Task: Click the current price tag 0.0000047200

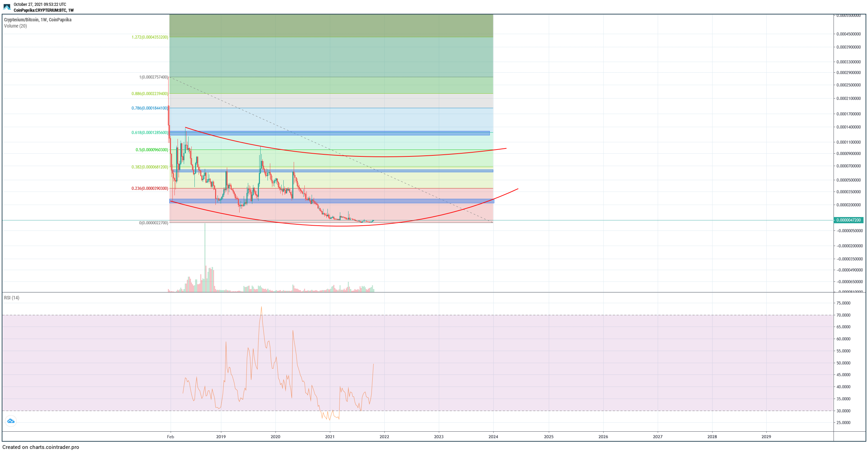Action: point(848,220)
